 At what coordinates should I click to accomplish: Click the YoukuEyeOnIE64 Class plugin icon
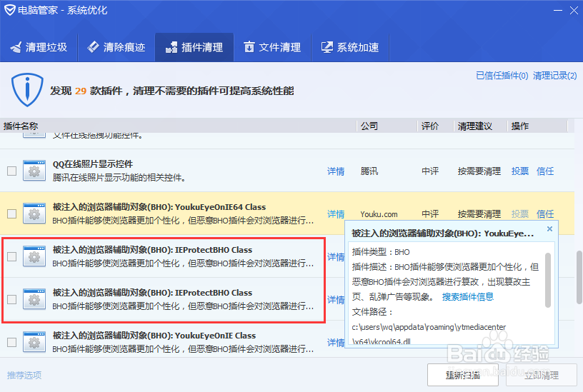(34, 213)
